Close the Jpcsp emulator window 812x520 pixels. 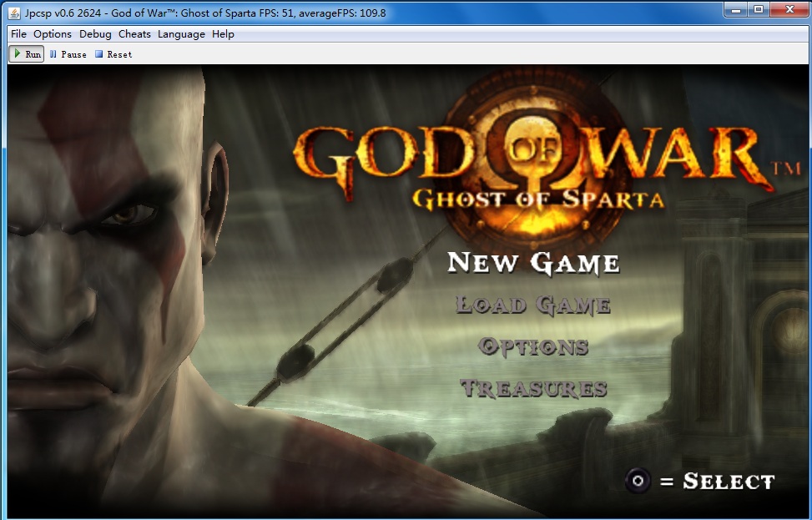pos(789,10)
